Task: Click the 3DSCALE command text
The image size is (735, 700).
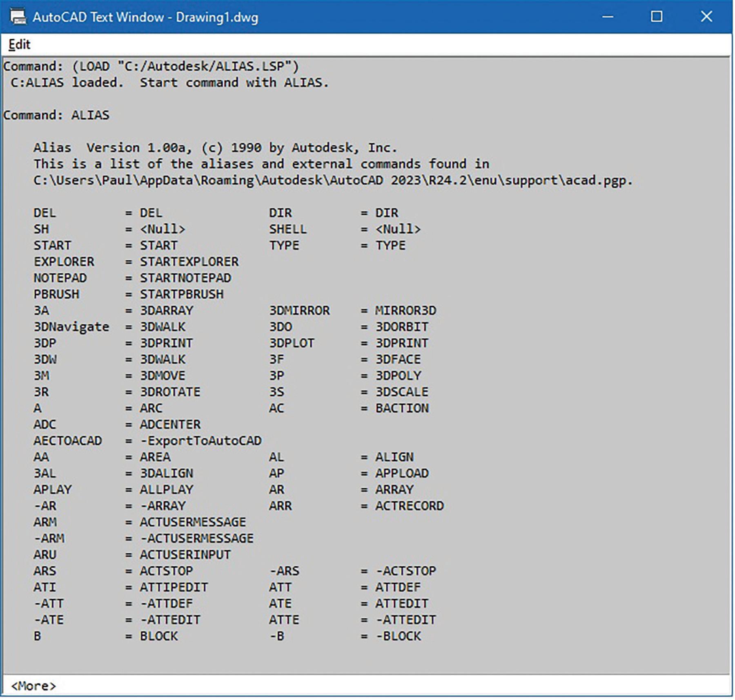Action: pyautogui.click(x=402, y=392)
